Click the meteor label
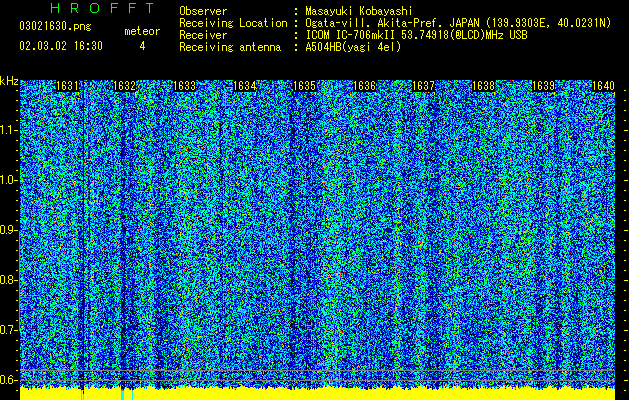Screen dimensions: 629x400 click(142, 31)
